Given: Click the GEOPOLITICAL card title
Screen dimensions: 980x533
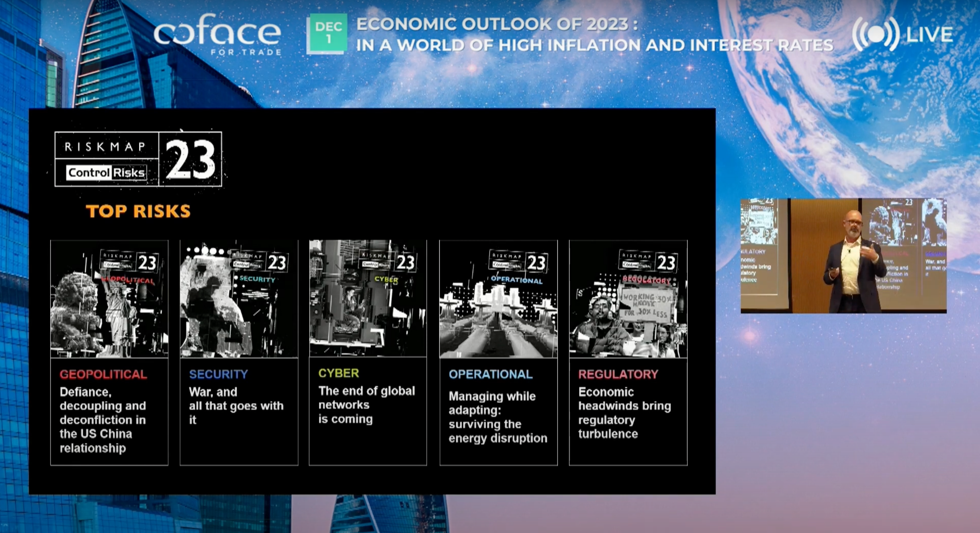Looking at the screenshot, I should click(x=103, y=374).
